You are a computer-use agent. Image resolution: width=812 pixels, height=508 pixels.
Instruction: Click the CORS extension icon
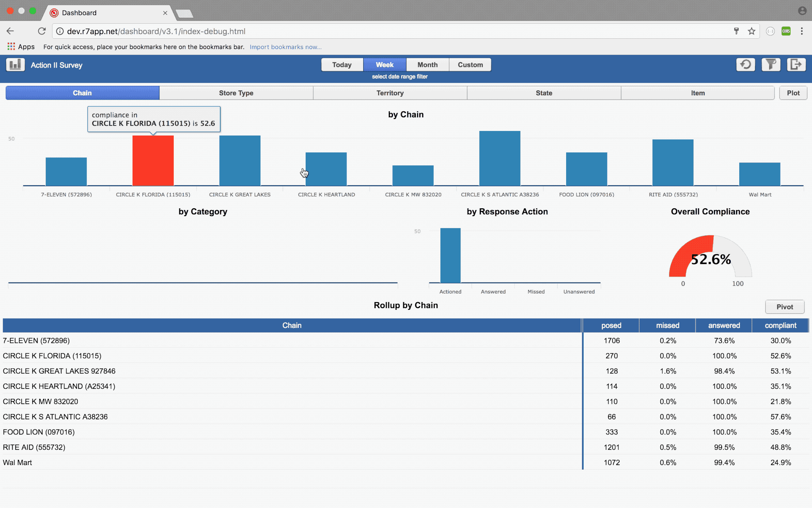point(786,31)
